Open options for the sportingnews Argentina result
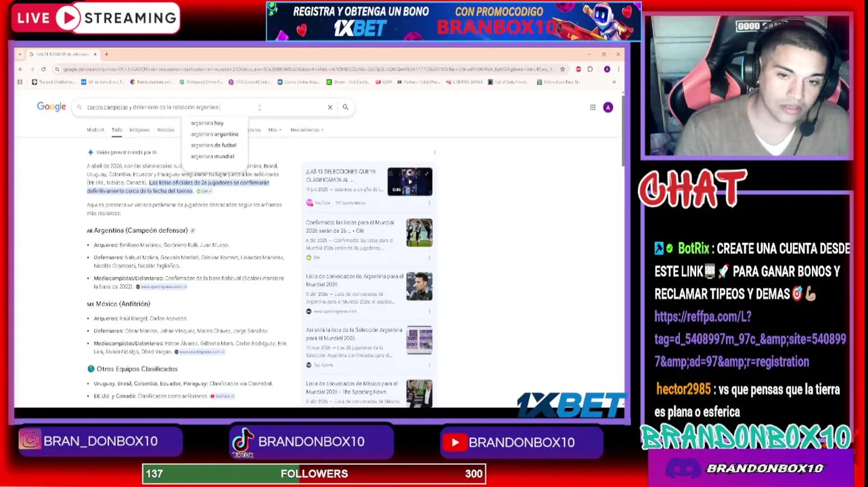Screen dimensions: 868x487 click(x=430, y=311)
